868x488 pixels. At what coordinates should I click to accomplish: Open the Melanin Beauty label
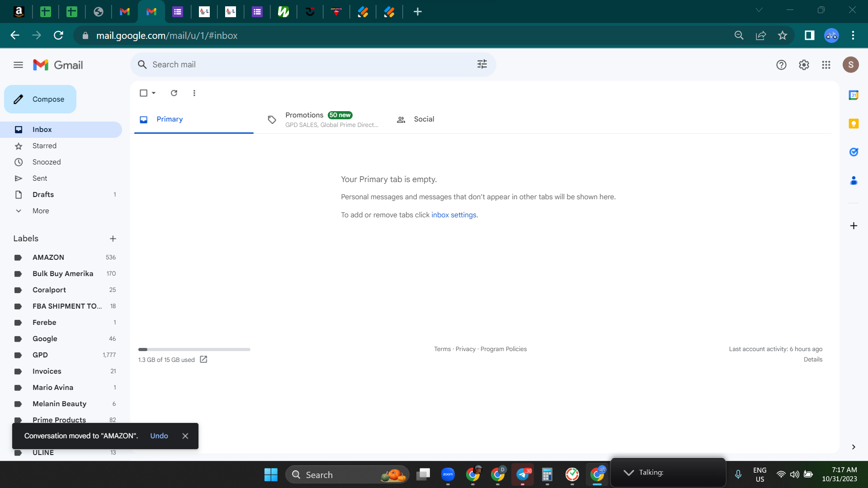(61, 404)
